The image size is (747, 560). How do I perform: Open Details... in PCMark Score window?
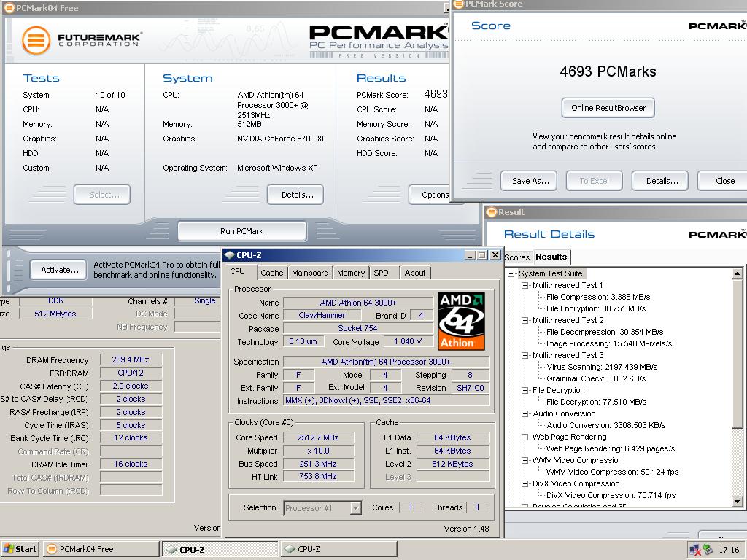click(x=660, y=181)
